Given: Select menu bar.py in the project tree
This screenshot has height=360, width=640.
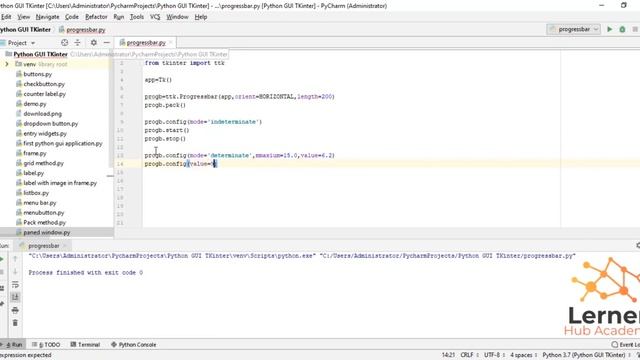Looking at the screenshot, I should pos(40,202).
